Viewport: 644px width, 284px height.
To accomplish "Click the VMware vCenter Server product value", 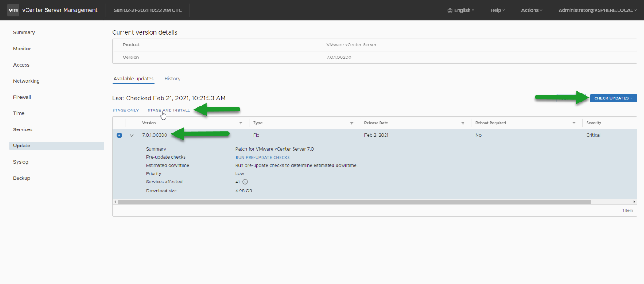I will click(x=351, y=45).
